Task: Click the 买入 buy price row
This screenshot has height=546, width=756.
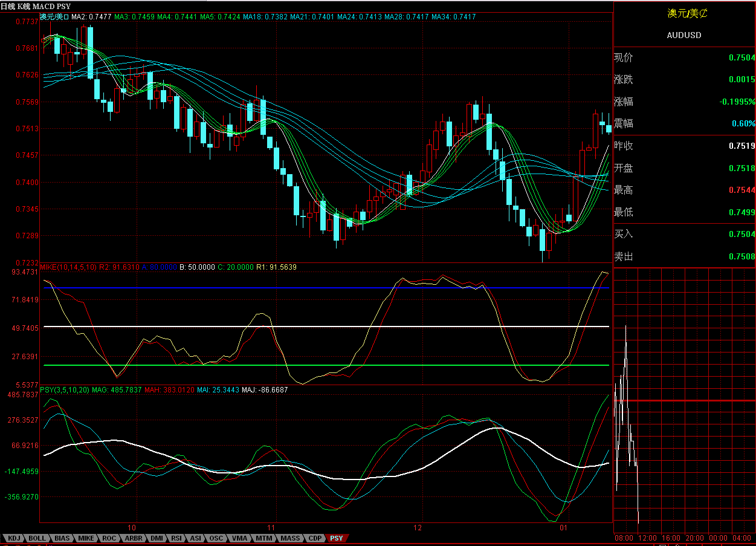Action: pyautogui.click(x=684, y=234)
